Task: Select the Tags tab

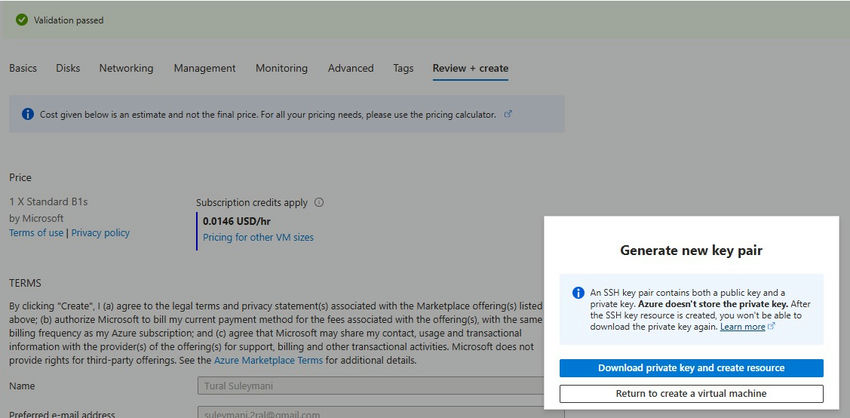Action: tap(403, 68)
